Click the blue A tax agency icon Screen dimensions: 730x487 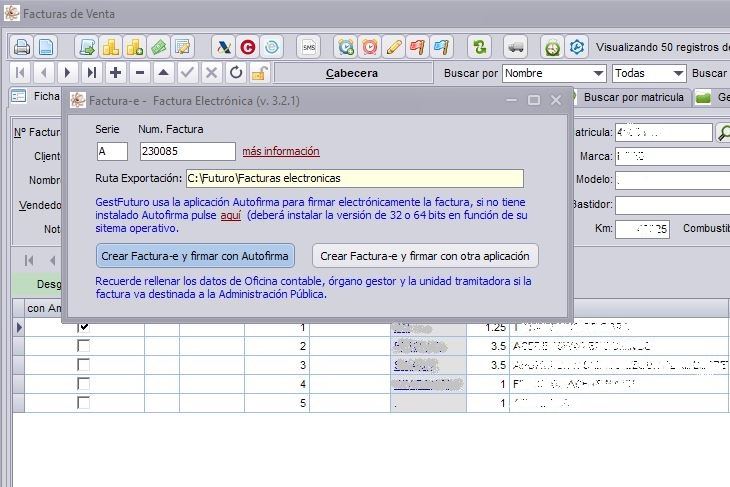click(x=223, y=47)
